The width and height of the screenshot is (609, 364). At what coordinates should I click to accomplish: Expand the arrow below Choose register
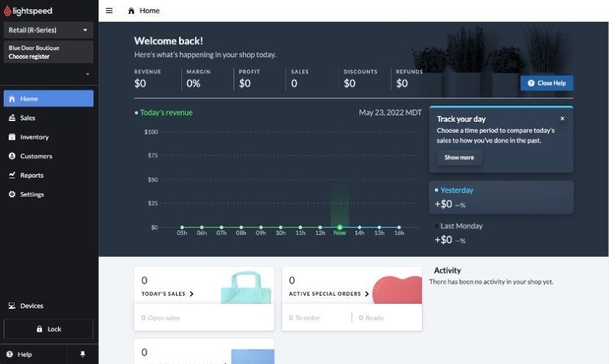pyautogui.click(x=87, y=74)
